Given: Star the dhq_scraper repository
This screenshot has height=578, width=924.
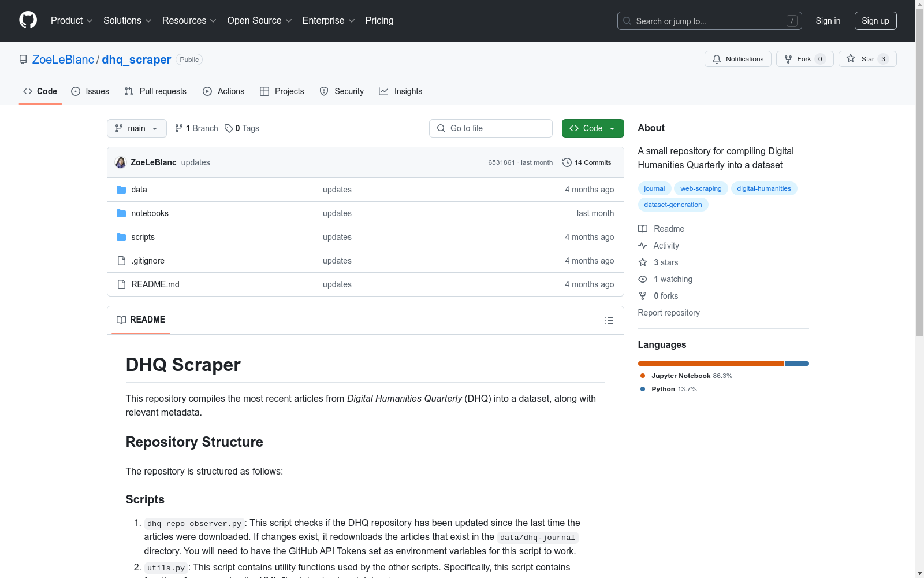Looking at the screenshot, I should pyautogui.click(x=867, y=59).
